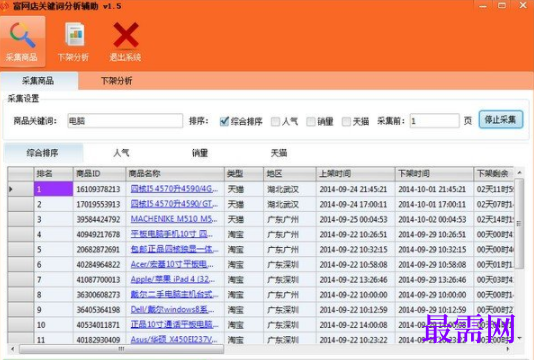Click product ID 36405364198
Viewport: 534px width, 360px height.
98,310
